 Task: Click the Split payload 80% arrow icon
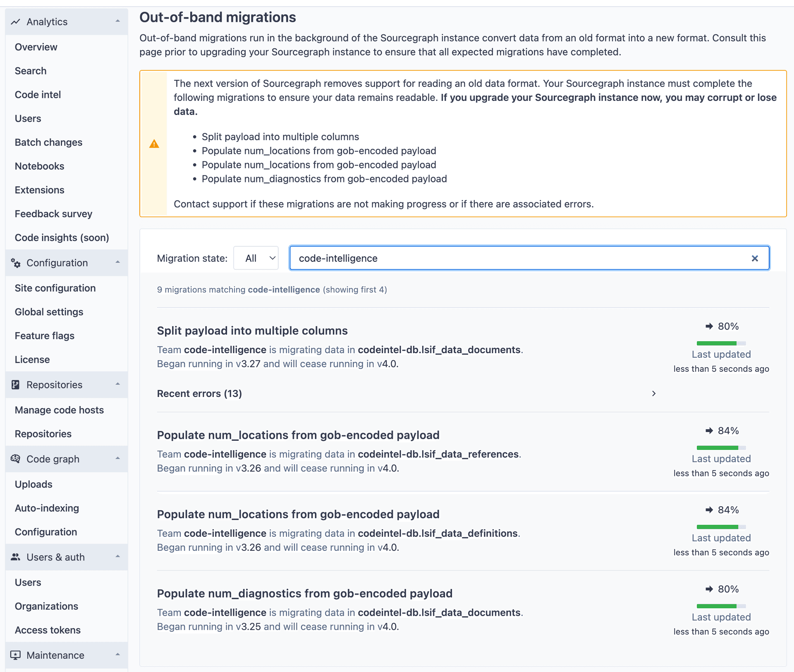709,326
